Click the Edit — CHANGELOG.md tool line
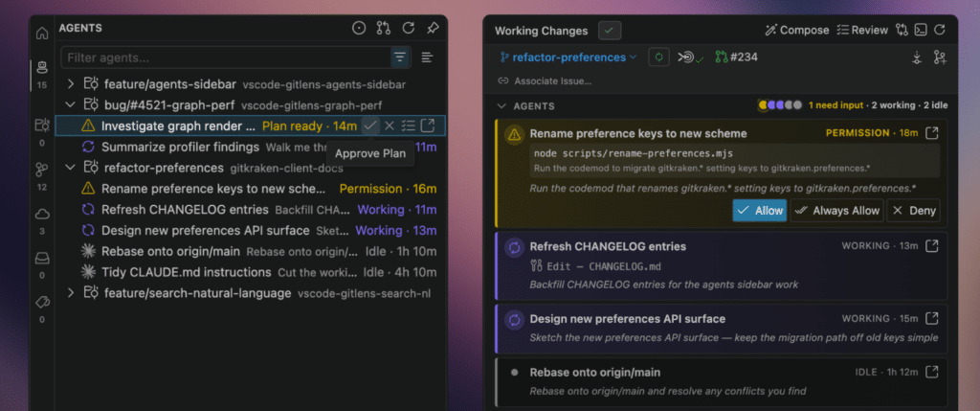Image resolution: width=980 pixels, height=411 pixels. [595, 266]
